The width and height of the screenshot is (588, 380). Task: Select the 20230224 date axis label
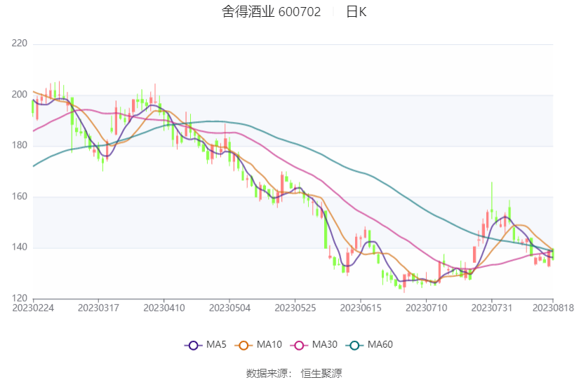[x=33, y=308]
